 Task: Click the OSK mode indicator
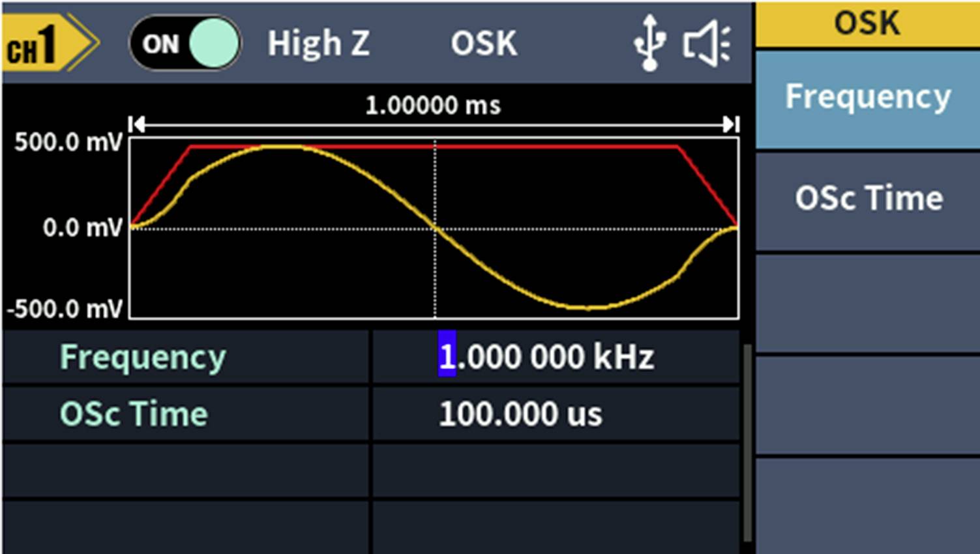point(483,44)
